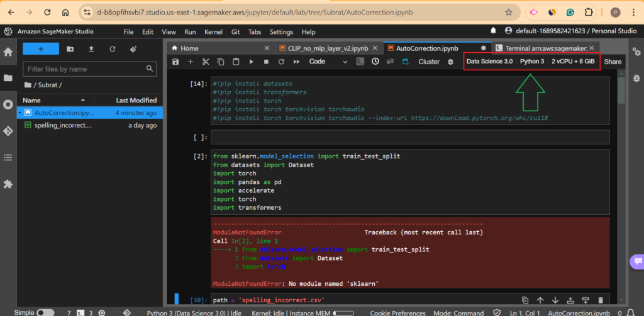Open spelling_incorrect CSV file in file list
Viewport: 644px width, 316px height.
pos(62,125)
